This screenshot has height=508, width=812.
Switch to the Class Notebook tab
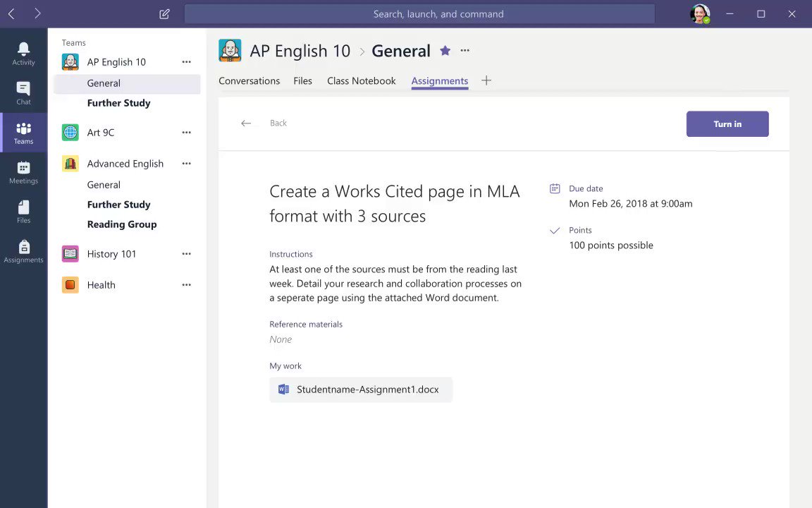[362, 81]
